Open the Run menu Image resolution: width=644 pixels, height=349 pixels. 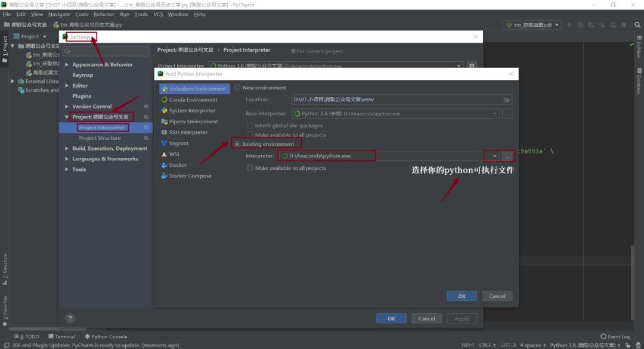(x=125, y=14)
